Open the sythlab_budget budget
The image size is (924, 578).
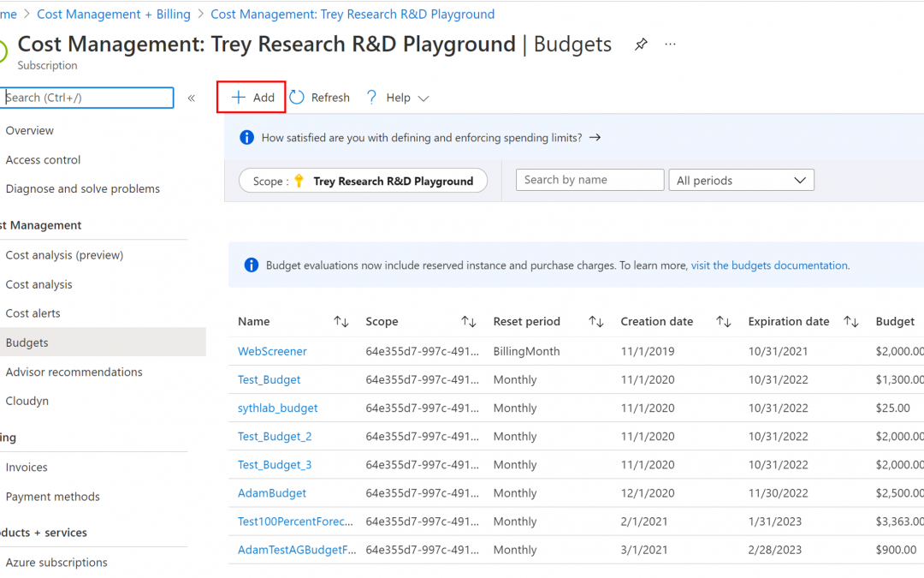(277, 408)
